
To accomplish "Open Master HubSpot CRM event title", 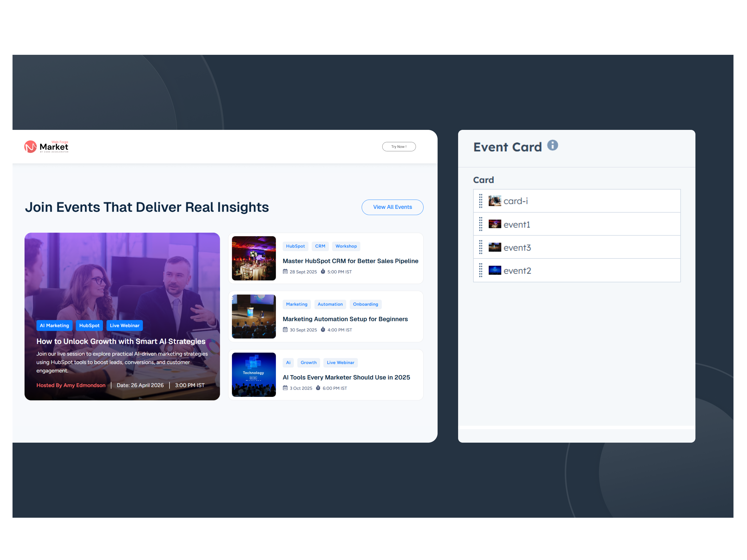I will pyautogui.click(x=350, y=261).
